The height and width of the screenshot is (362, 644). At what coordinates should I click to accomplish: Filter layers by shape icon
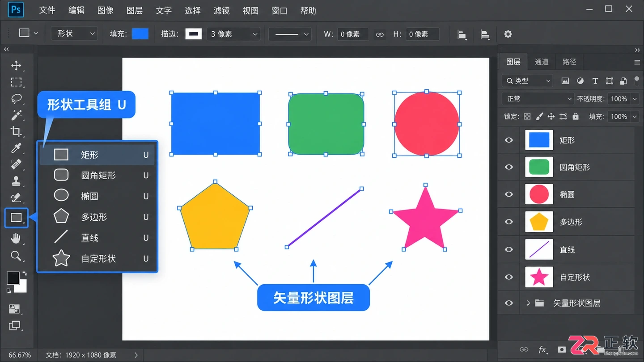pyautogui.click(x=609, y=81)
